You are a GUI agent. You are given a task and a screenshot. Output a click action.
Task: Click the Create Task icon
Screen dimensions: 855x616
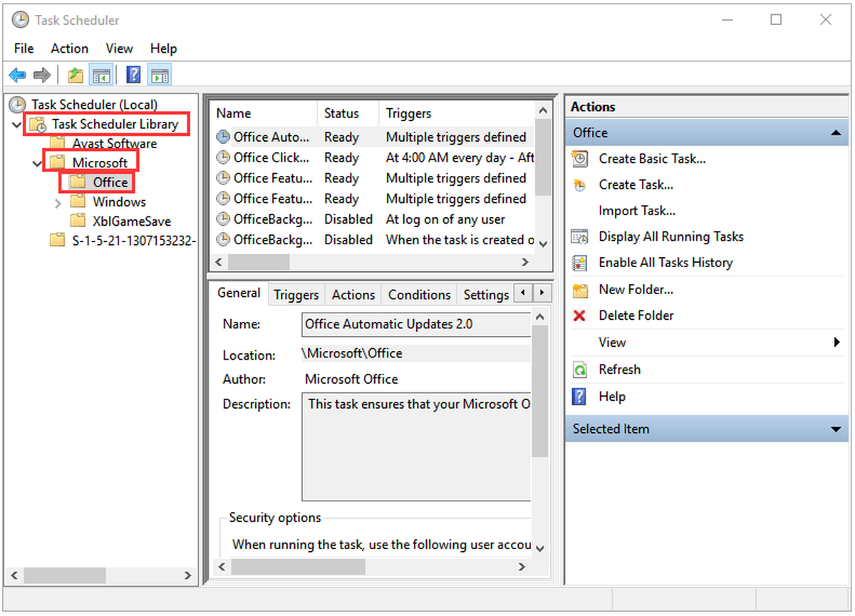580,185
